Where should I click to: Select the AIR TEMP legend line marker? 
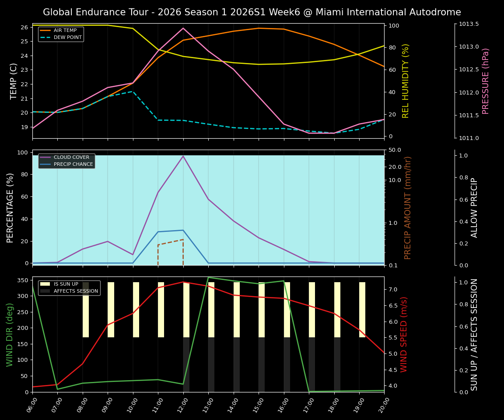(45, 31)
